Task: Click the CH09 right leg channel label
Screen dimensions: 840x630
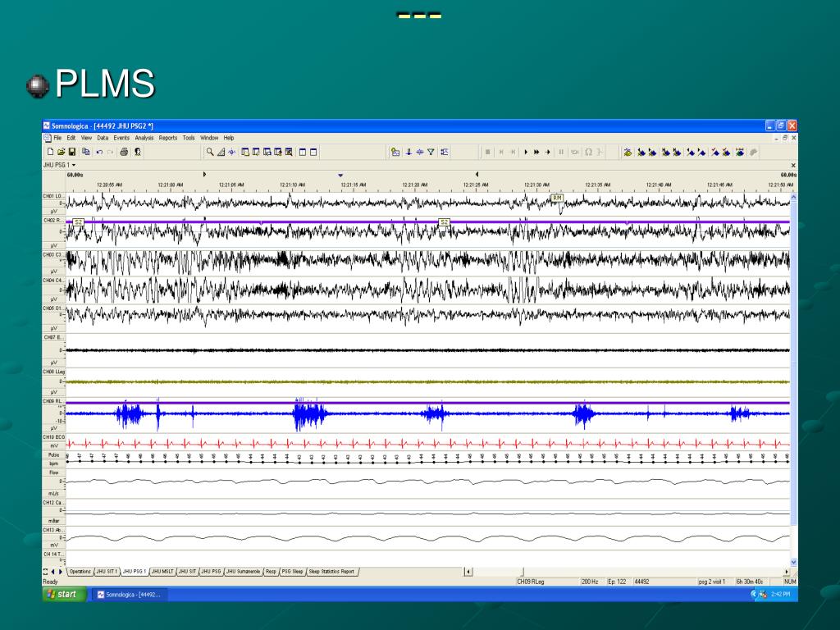Action: pyautogui.click(x=52, y=401)
